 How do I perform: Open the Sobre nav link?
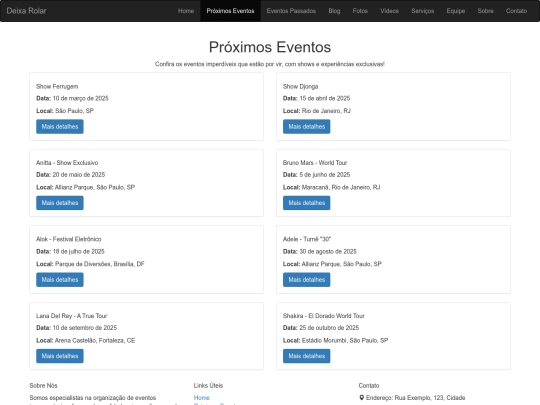[486, 11]
